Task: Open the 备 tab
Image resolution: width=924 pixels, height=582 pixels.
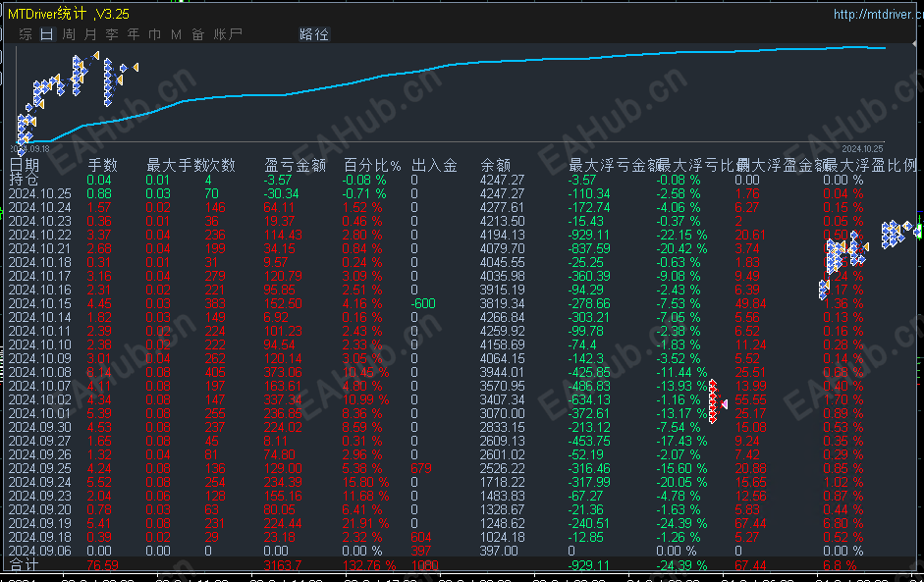Action: point(198,34)
